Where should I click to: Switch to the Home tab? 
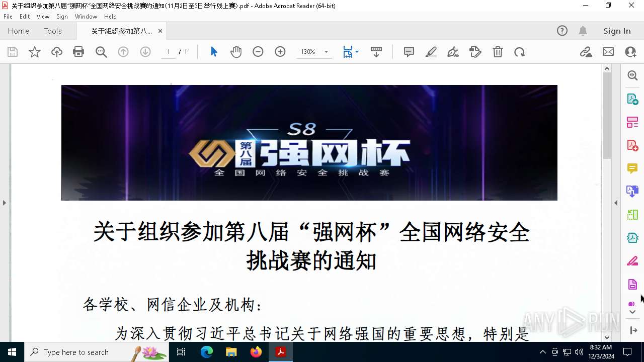point(19,31)
